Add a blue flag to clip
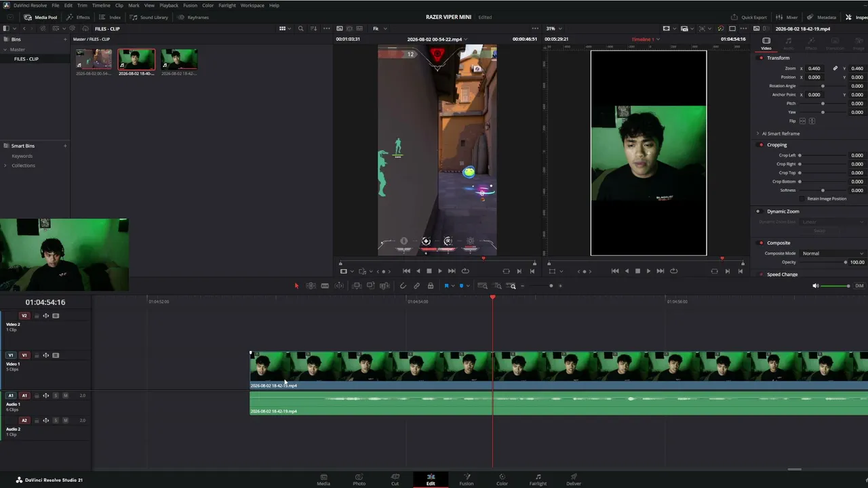The width and height of the screenshot is (868, 488). click(446, 286)
